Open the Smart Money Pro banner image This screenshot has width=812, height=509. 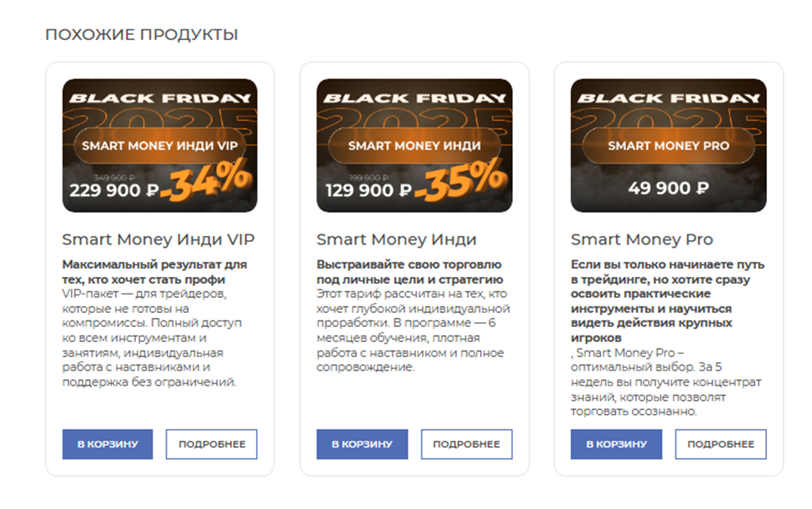coord(668,117)
